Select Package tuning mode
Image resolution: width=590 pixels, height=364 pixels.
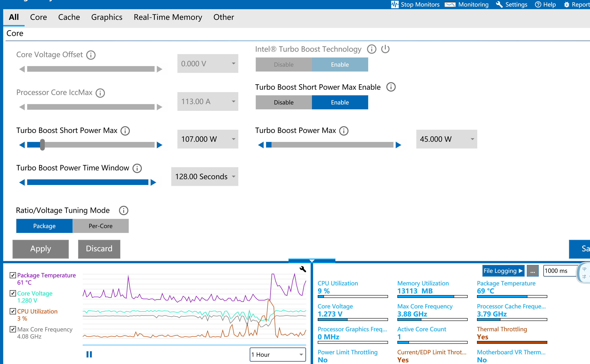pyautogui.click(x=44, y=226)
